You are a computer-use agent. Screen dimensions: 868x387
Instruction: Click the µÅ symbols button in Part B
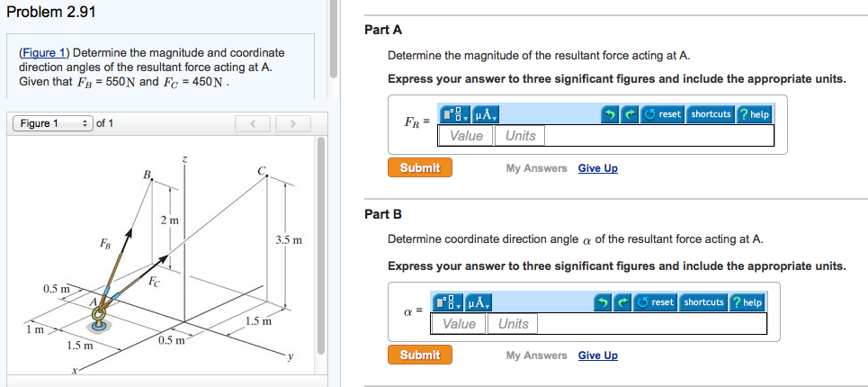coord(479,302)
